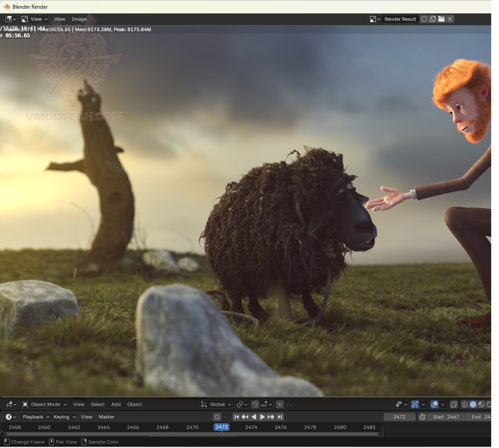Open the View menu in image editor header
Viewport: 499px width, 448px height.
coord(59,19)
